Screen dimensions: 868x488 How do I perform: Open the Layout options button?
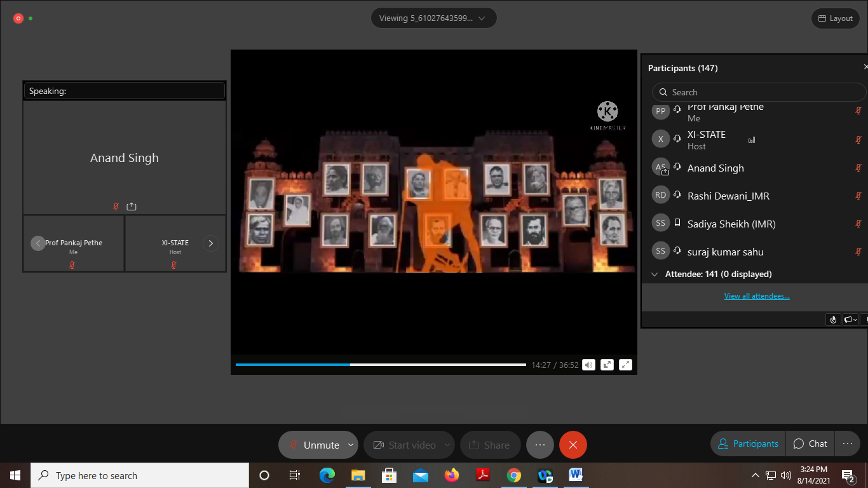(835, 18)
